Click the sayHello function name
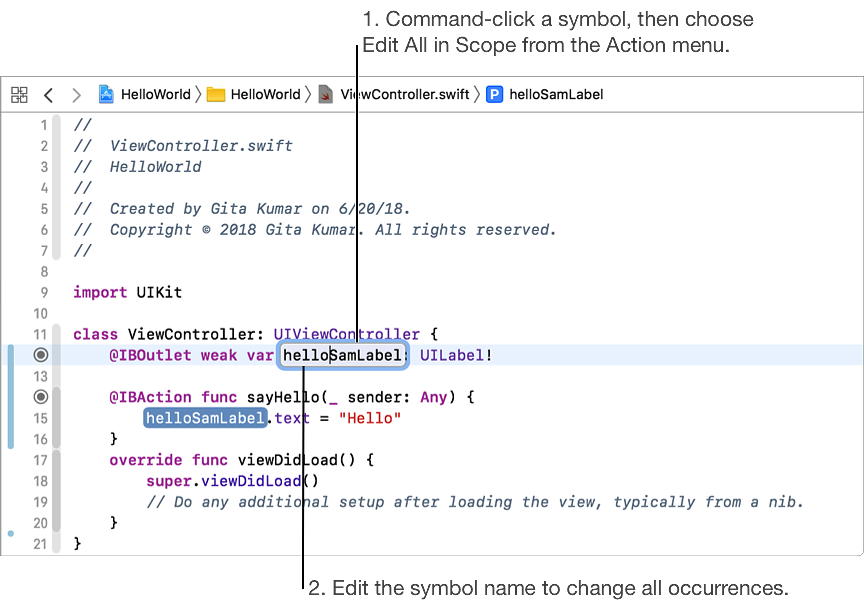Viewport: 864px width, 606px height. [x=283, y=397]
